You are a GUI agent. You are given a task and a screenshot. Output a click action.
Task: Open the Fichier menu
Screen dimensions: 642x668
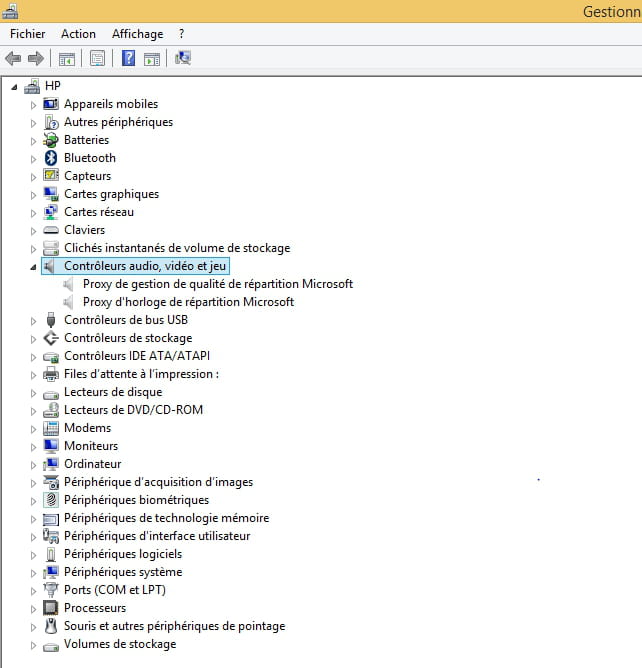point(27,34)
